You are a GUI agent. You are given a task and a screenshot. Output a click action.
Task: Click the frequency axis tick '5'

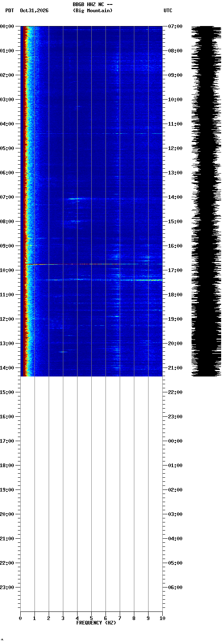pyautogui.click(x=91, y=618)
